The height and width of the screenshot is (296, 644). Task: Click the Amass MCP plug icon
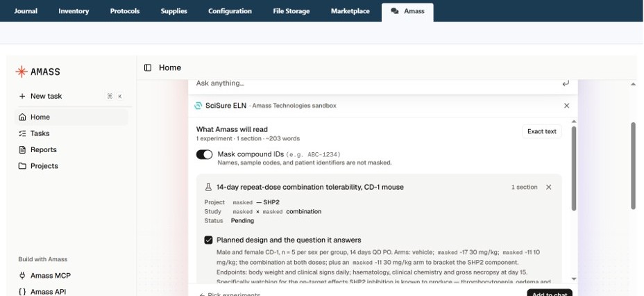click(x=22, y=275)
